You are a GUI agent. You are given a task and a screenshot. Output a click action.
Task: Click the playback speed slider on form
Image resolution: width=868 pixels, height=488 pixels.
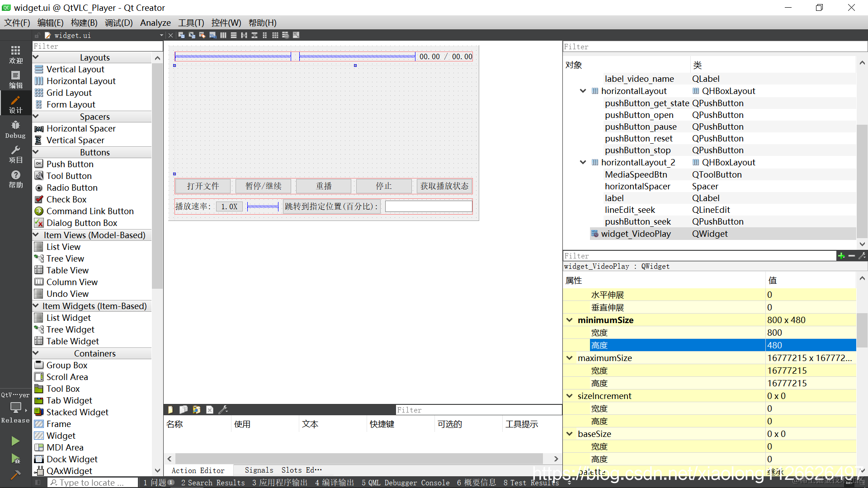coord(263,206)
